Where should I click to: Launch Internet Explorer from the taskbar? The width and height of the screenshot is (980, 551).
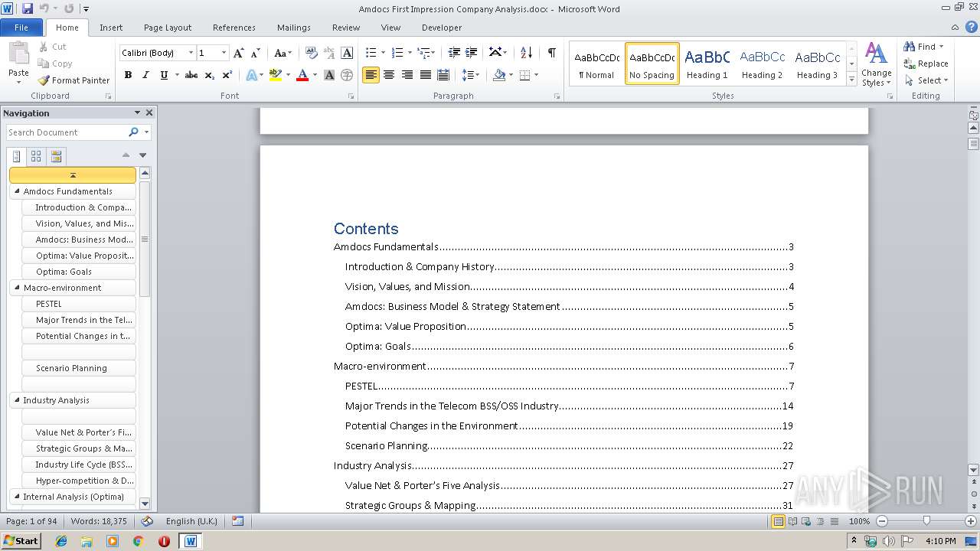pyautogui.click(x=60, y=541)
